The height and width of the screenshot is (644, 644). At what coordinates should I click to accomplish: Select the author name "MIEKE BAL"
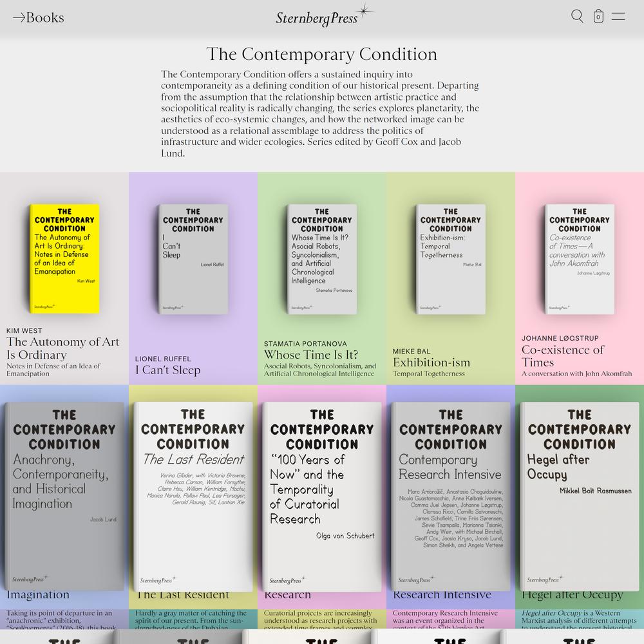(412, 352)
